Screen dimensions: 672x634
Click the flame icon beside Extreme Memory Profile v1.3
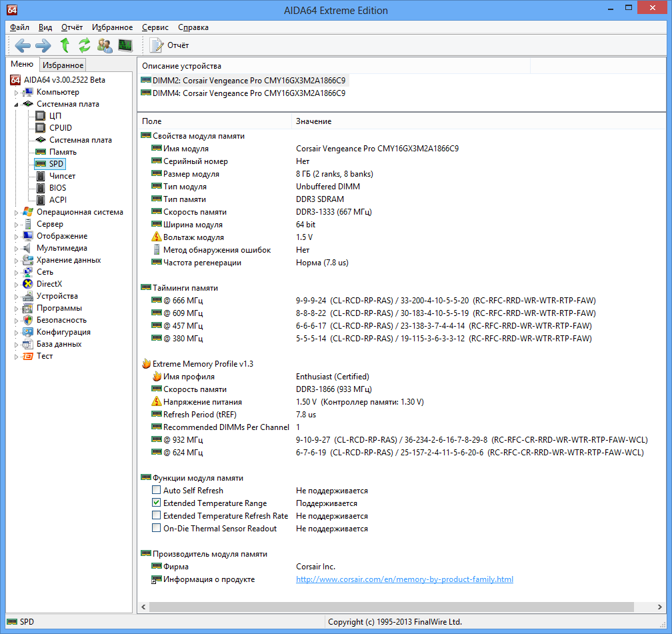coord(146,363)
